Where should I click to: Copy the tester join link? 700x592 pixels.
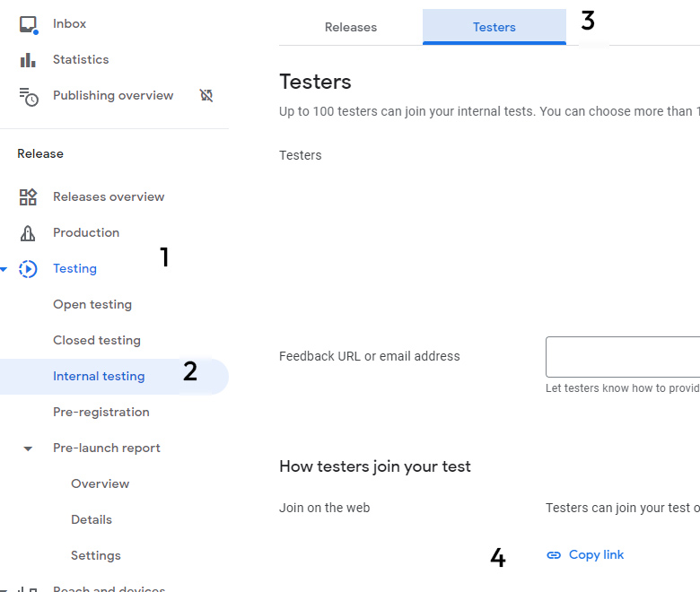pyautogui.click(x=585, y=555)
